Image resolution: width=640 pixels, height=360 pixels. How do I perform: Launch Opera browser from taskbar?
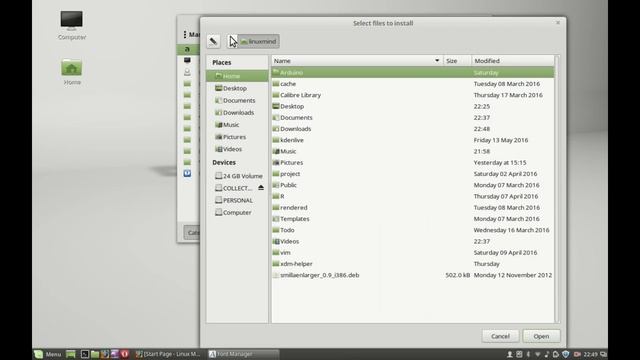124,354
